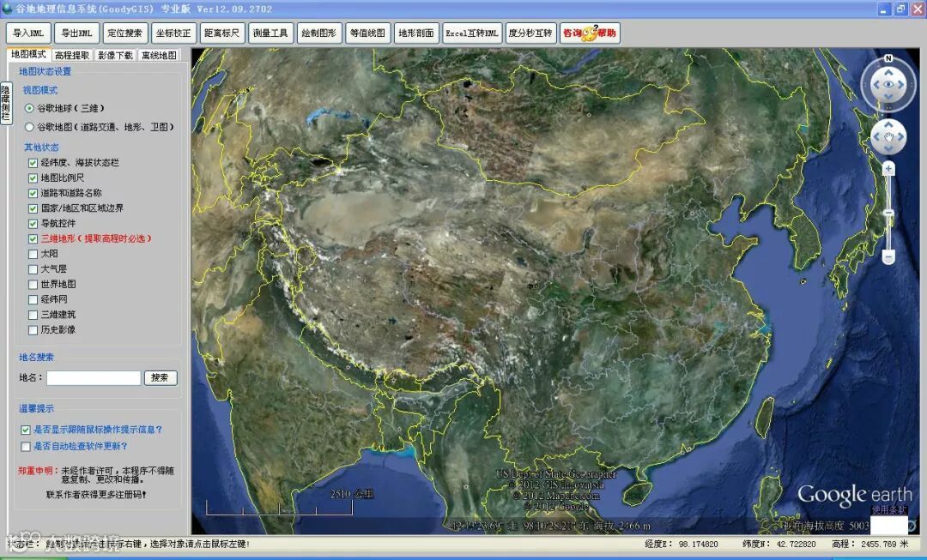The height and width of the screenshot is (560, 927).
Task: Enable the 大气层 checkbox
Action: [33, 269]
